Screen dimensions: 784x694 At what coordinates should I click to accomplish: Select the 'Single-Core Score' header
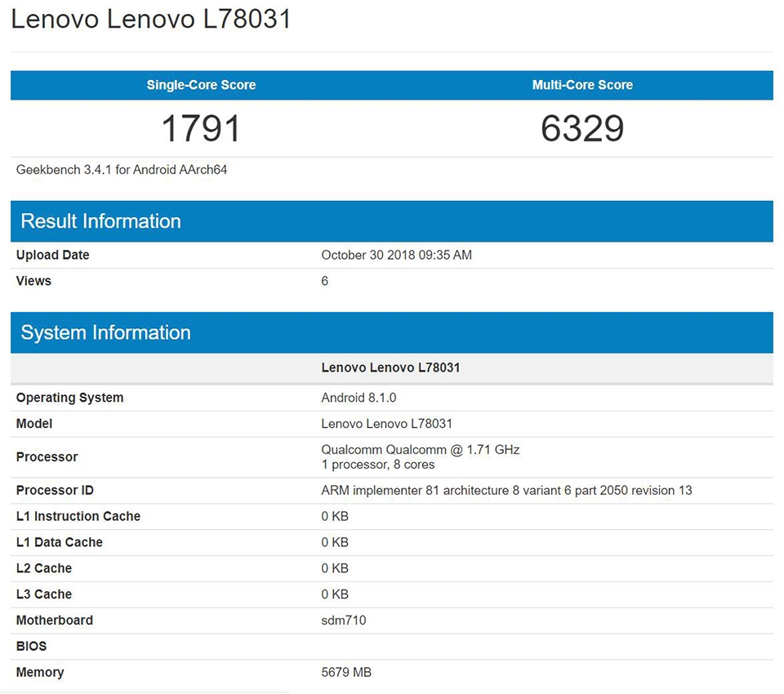[x=201, y=85]
